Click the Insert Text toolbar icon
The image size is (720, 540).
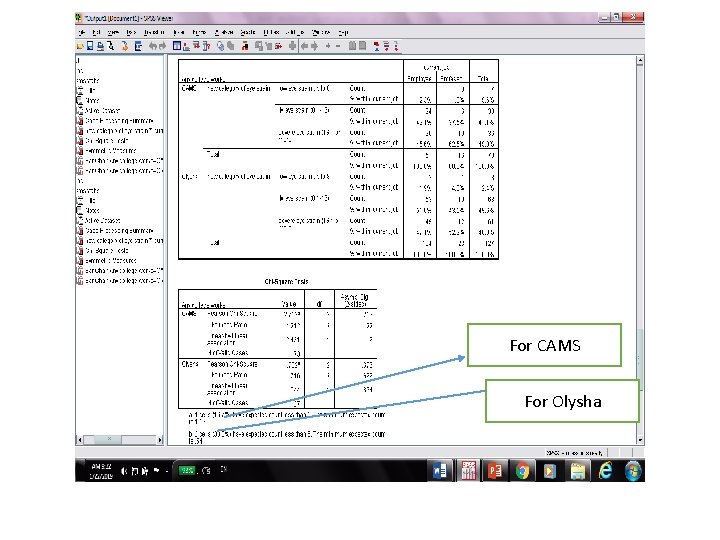(x=396, y=46)
